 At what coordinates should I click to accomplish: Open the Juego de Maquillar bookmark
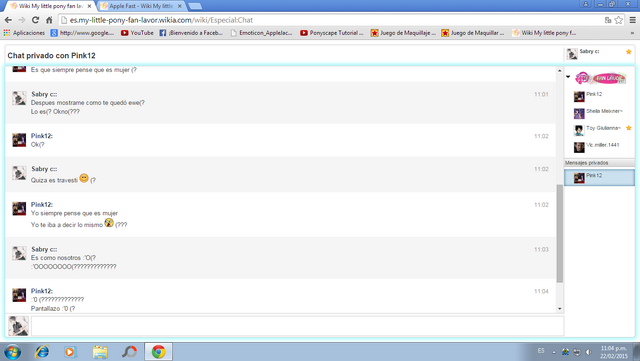click(473, 33)
